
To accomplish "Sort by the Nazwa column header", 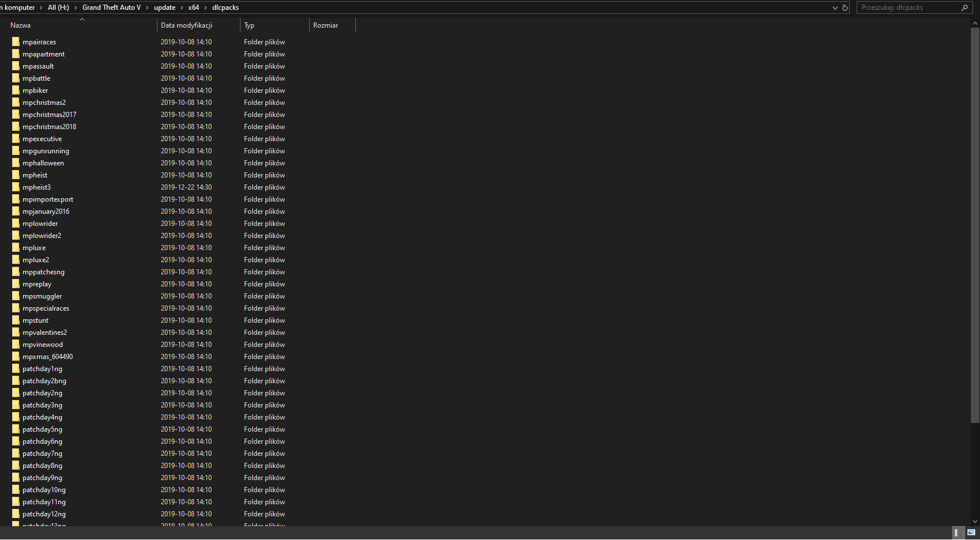I will click(21, 25).
